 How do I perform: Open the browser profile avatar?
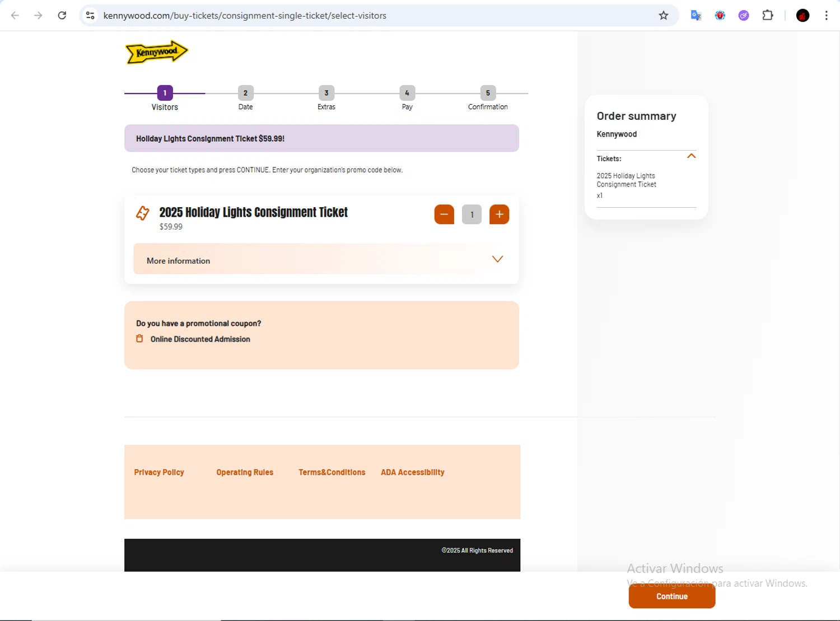pos(802,16)
